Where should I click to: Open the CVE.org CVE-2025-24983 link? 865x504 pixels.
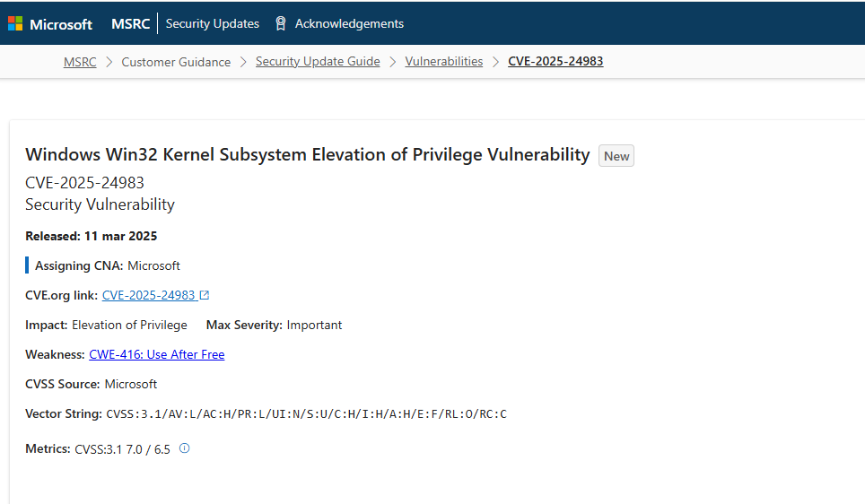[x=148, y=295]
